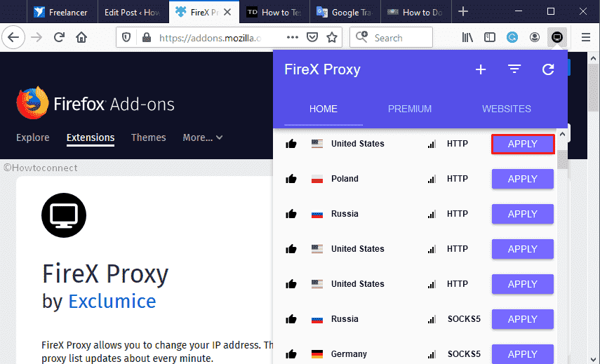Click the browser Back arrow button
600x364 pixels.
tap(13, 37)
